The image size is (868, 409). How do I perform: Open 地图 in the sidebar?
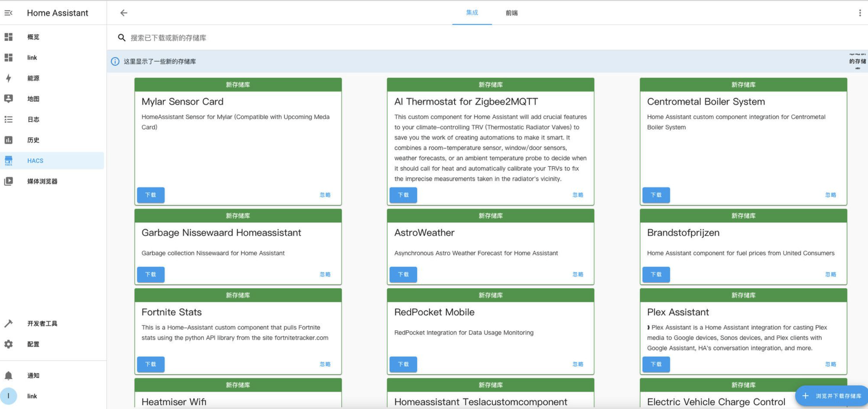[52, 99]
